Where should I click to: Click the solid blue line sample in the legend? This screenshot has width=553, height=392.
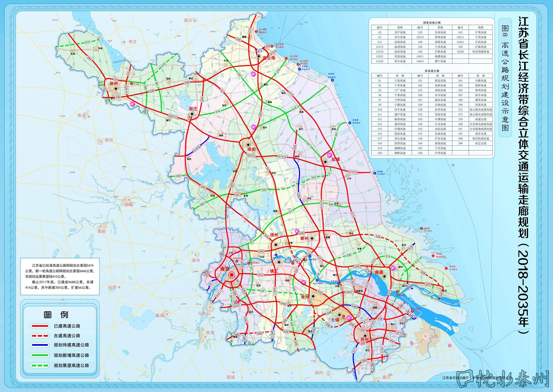point(40,345)
